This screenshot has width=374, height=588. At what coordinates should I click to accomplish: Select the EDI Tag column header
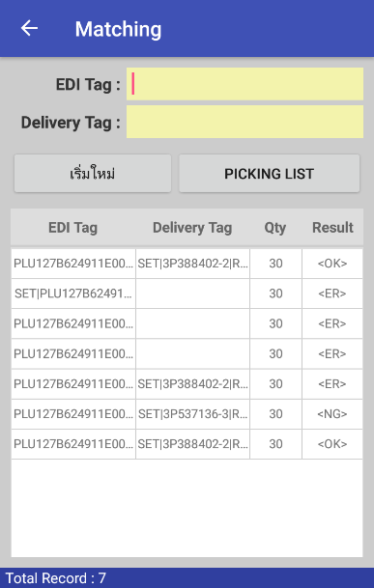72,228
